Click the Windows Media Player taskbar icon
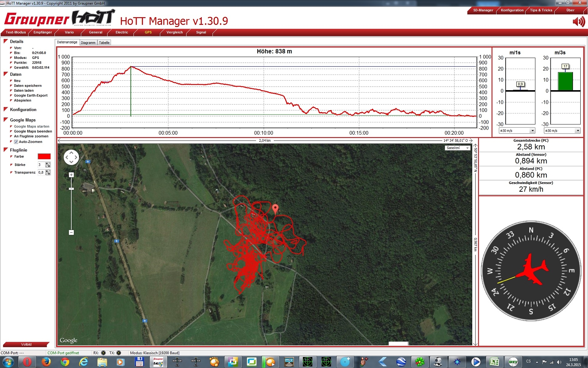588x368 pixels. pyautogui.click(x=121, y=362)
